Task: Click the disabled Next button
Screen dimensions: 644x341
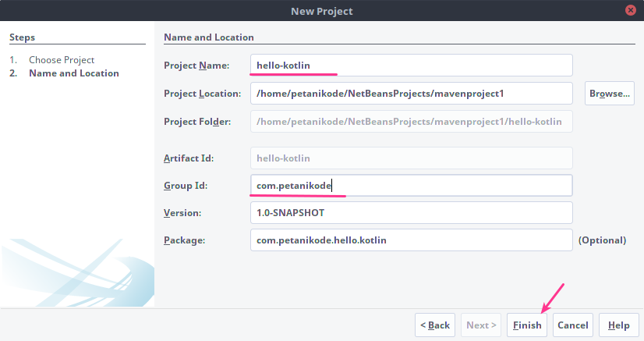Action: click(480, 325)
